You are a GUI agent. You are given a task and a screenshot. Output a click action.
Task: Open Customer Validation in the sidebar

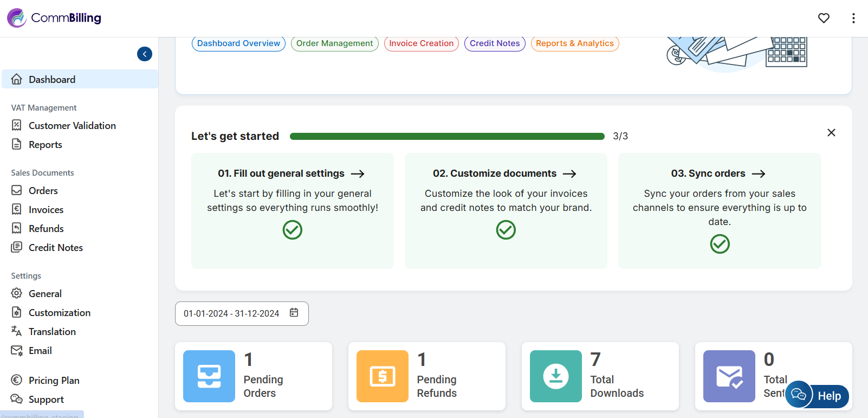click(72, 126)
